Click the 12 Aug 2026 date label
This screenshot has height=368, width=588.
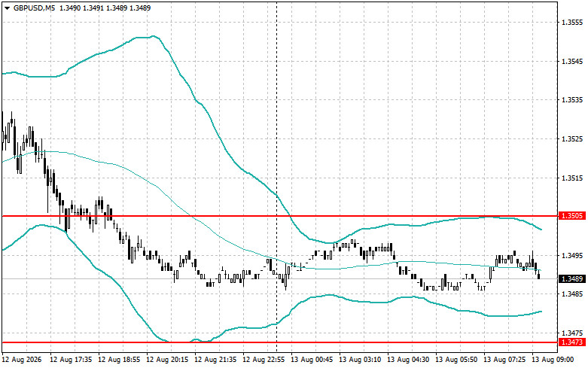pos(21,360)
